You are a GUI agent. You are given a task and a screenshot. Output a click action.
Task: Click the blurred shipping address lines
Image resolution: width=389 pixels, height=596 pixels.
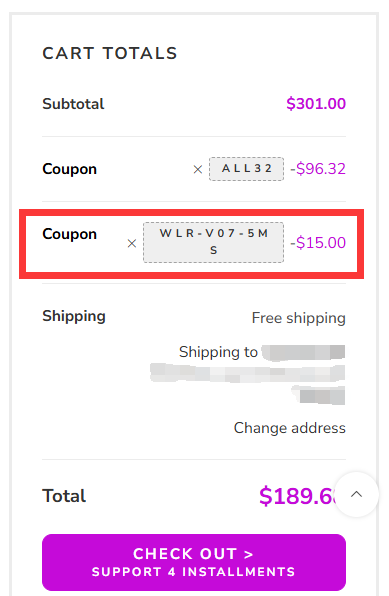tap(248, 374)
